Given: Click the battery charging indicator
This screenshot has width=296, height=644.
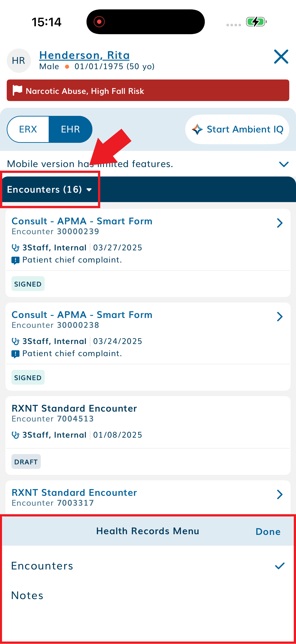Looking at the screenshot, I should [x=256, y=22].
